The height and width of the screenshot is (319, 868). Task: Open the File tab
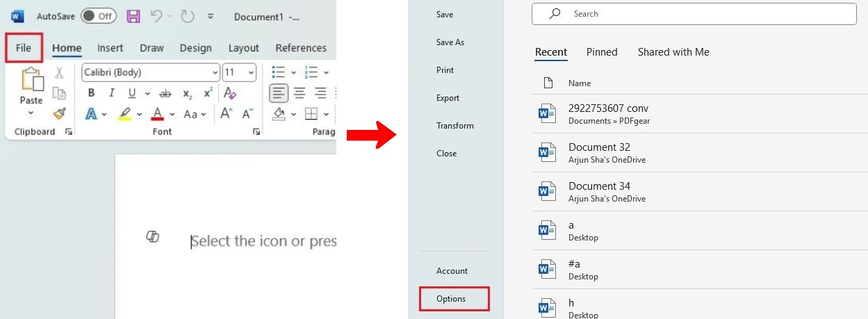24,48
